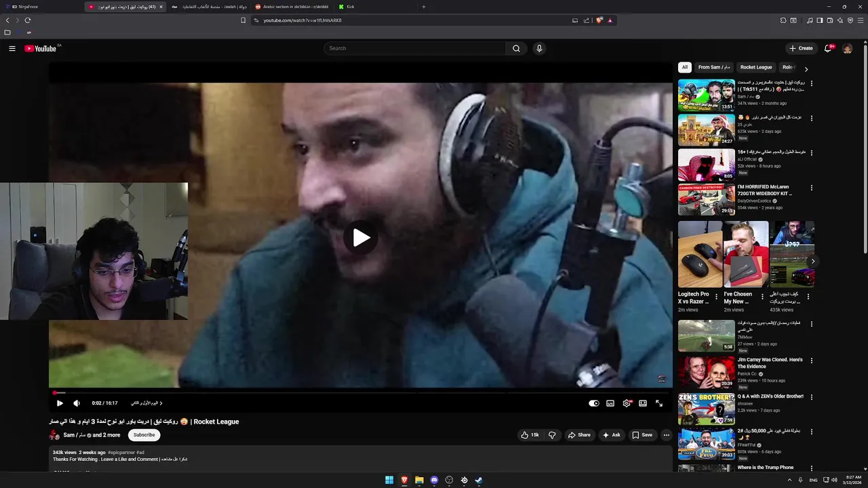Open options for the aLi Official video
868x488 pixels.
812,152
